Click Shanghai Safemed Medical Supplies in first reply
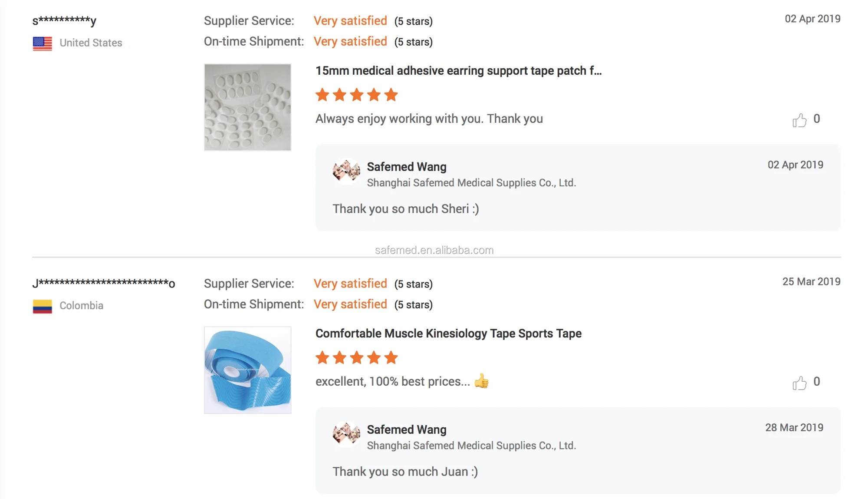This screenshot has width=868, height=499. (x=471, y=183)
